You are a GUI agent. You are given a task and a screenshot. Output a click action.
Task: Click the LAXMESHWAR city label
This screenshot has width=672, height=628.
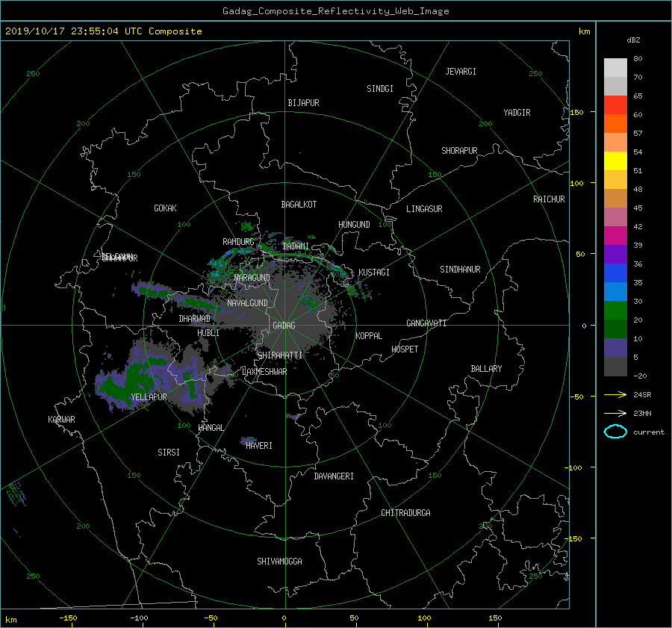pyautogui.click(x=264, y=372)
